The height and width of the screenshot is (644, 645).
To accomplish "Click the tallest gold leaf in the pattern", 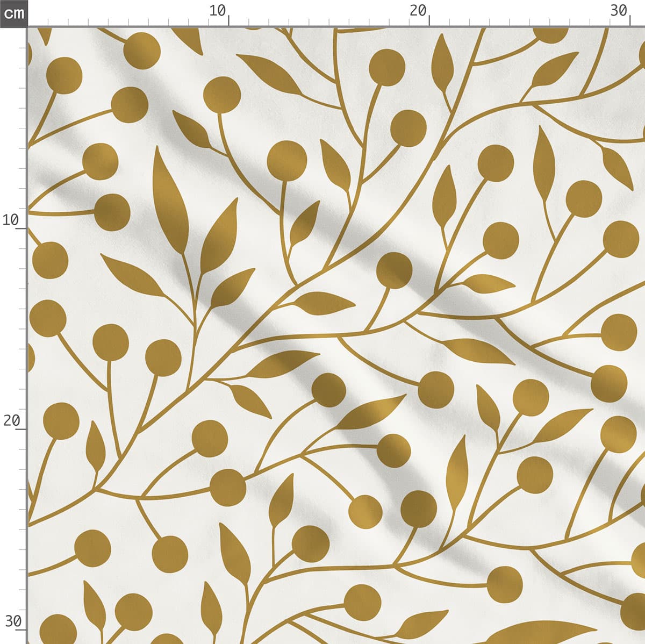I will tap(169, 200).
